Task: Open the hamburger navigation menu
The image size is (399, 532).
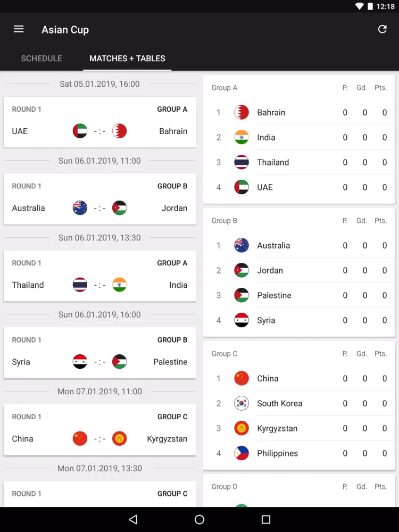Action: pos(19,29)
